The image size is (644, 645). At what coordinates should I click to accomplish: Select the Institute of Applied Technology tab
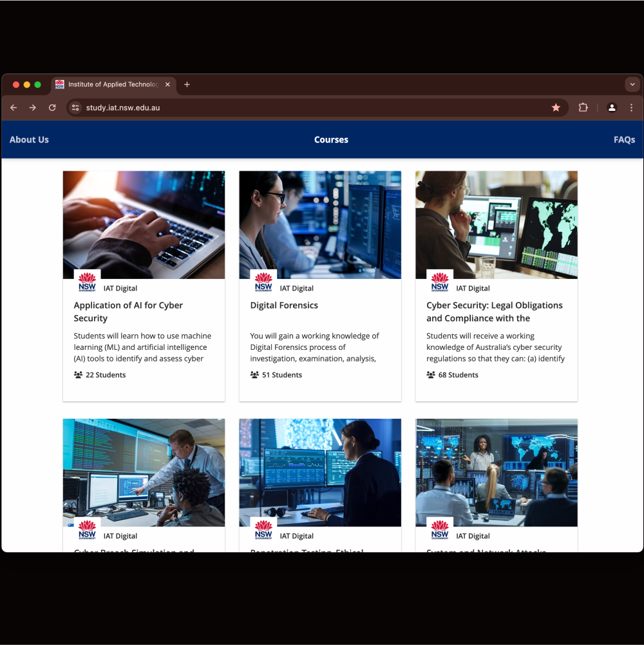click(109, 84)
